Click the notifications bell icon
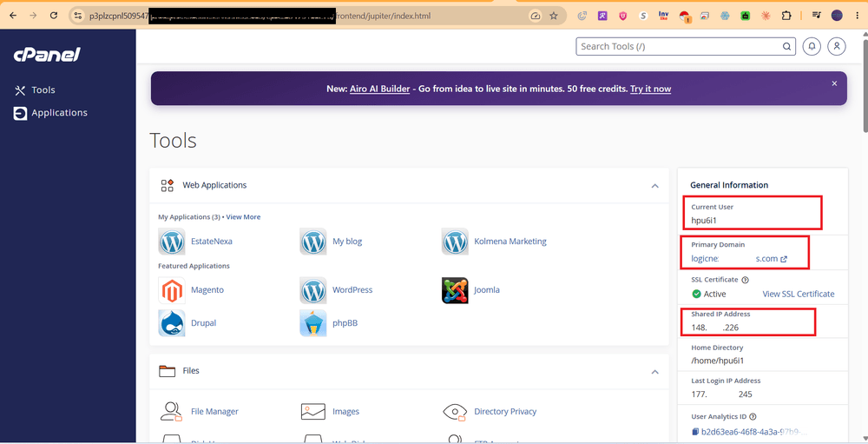868x444 pixels. click(812, 47)
